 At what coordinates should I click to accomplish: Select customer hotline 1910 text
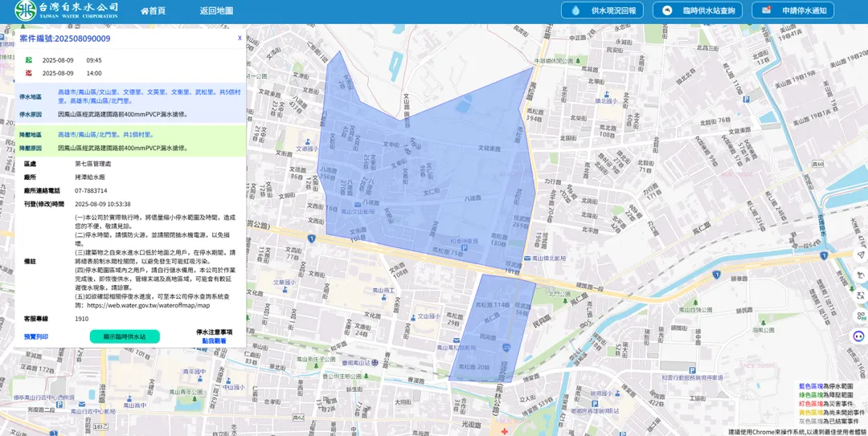click(81, 319)
